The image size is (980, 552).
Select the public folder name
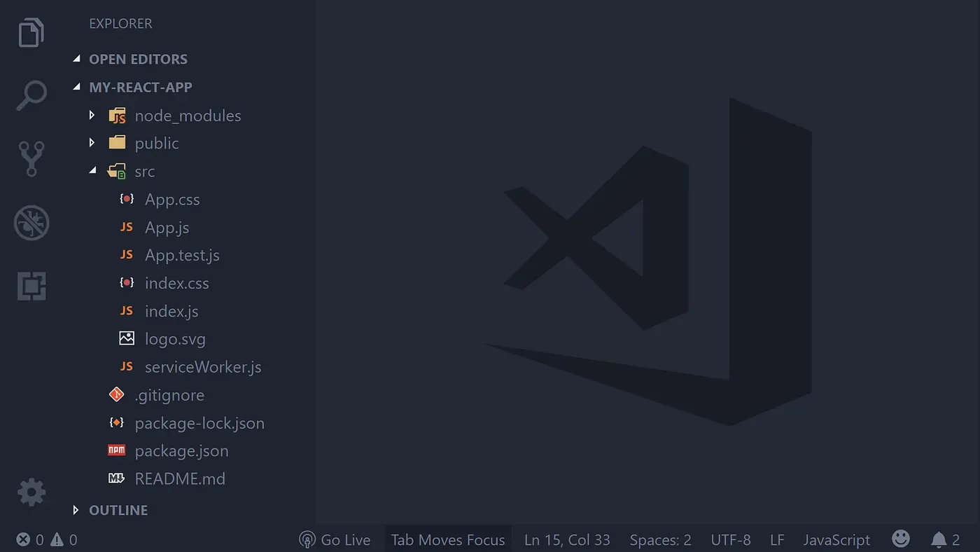[157, 144]
